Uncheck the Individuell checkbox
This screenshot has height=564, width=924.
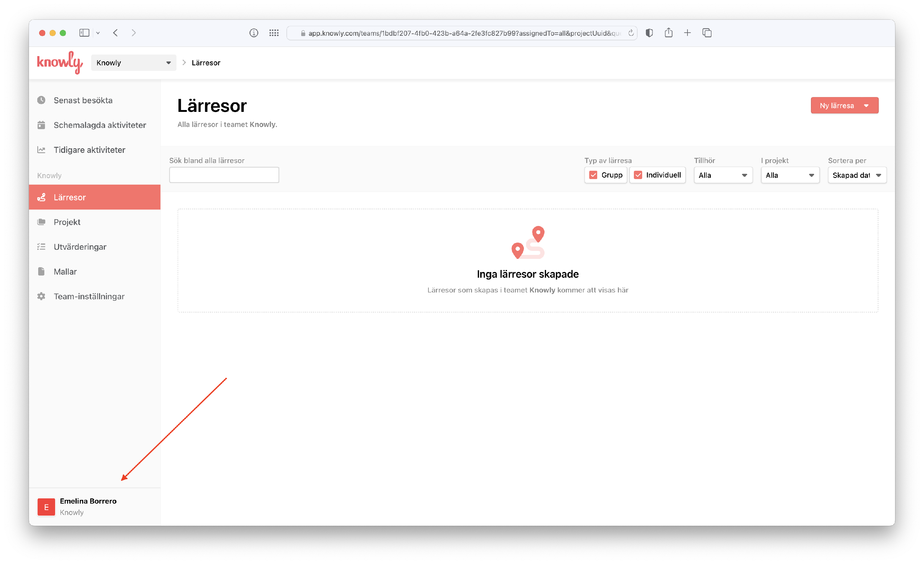tap(638, 175)
